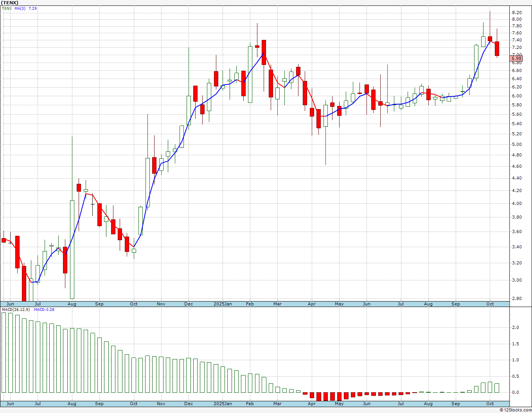
Task: Click the last red candlestick near 6.98
Action: (x=497, y=48)
